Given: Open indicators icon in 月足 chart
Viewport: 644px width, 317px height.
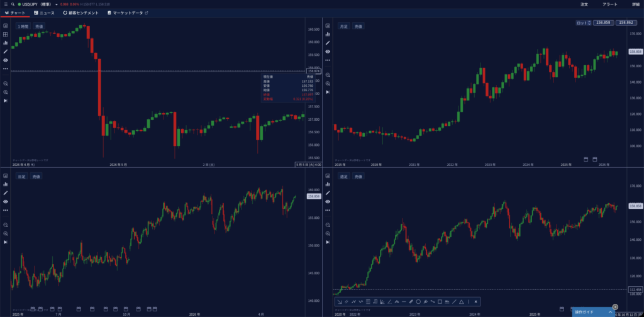Looking at the screenshot, I should pos(328,34).
